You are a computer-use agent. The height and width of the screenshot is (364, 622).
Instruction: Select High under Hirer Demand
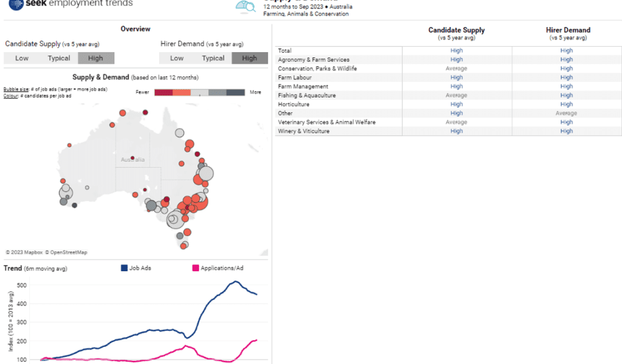click(250, 58)
